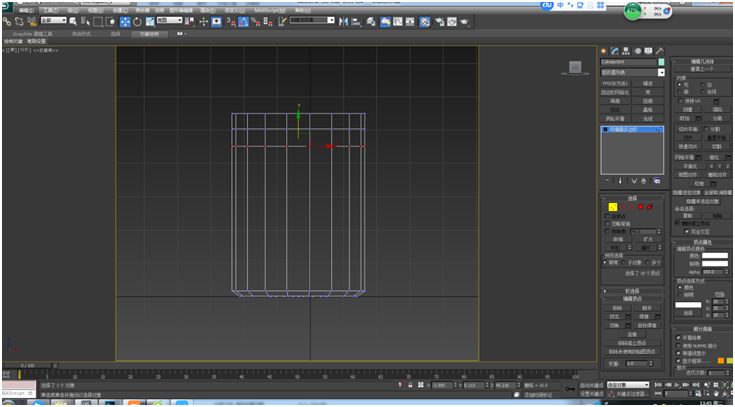This screenshot has width=735, height=407.
Task: Click the Unlink Selection tool icon
Action: [19, 21]
